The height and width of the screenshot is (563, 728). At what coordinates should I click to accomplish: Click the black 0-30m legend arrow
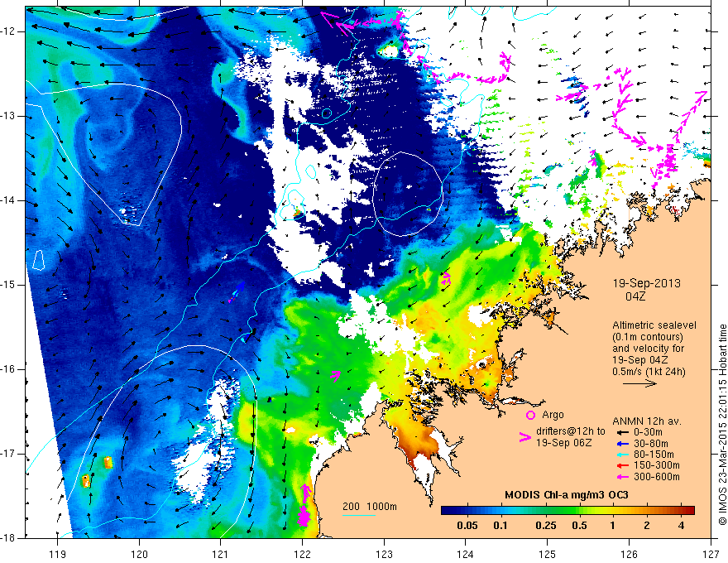622,432
